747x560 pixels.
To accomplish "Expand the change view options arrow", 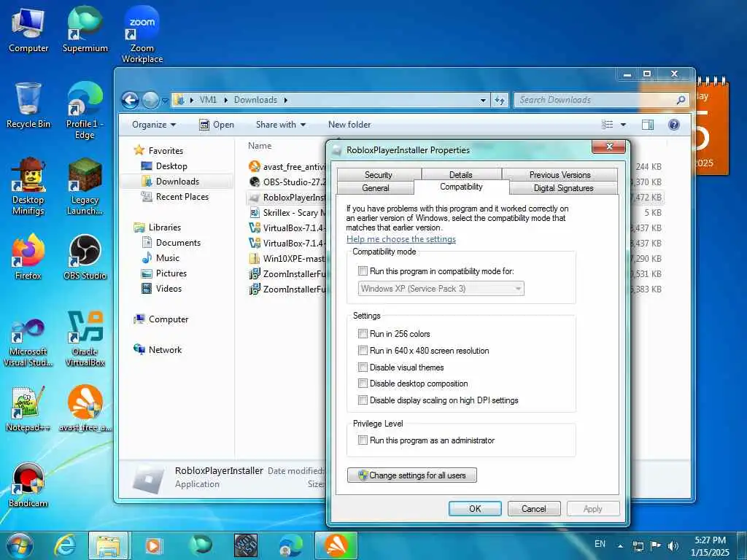I will pos(623,125).
